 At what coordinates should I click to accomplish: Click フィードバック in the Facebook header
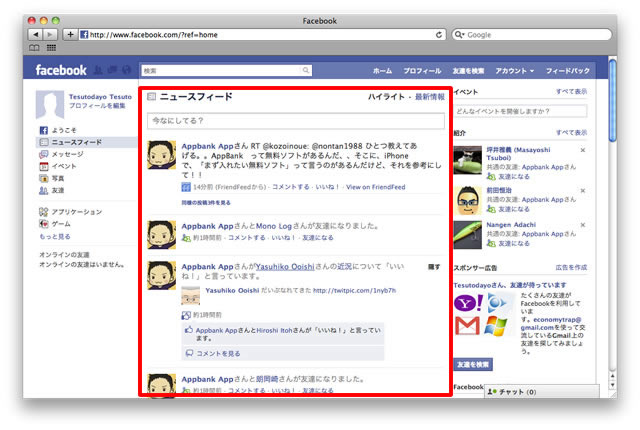568,71
